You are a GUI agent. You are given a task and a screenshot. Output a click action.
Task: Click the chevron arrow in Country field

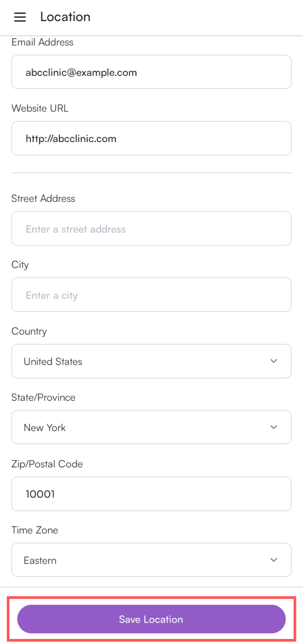click(274, 361)
